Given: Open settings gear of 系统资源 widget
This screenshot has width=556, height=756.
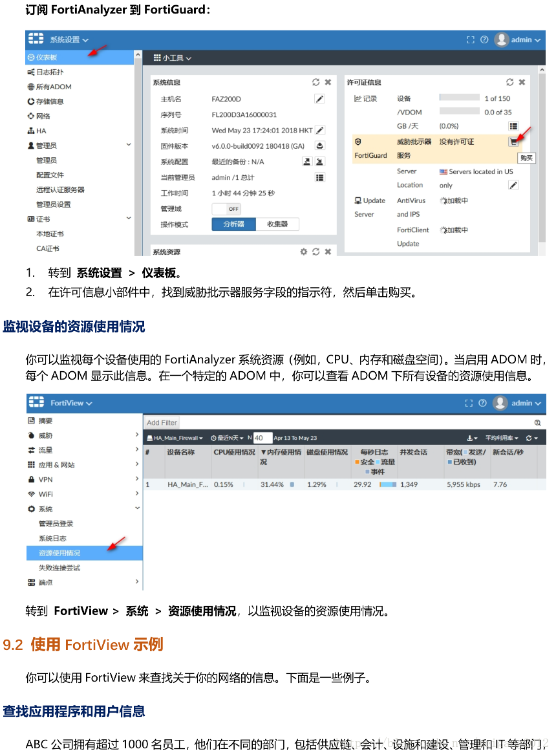Looking at the screenshot, I should (303, 252).
